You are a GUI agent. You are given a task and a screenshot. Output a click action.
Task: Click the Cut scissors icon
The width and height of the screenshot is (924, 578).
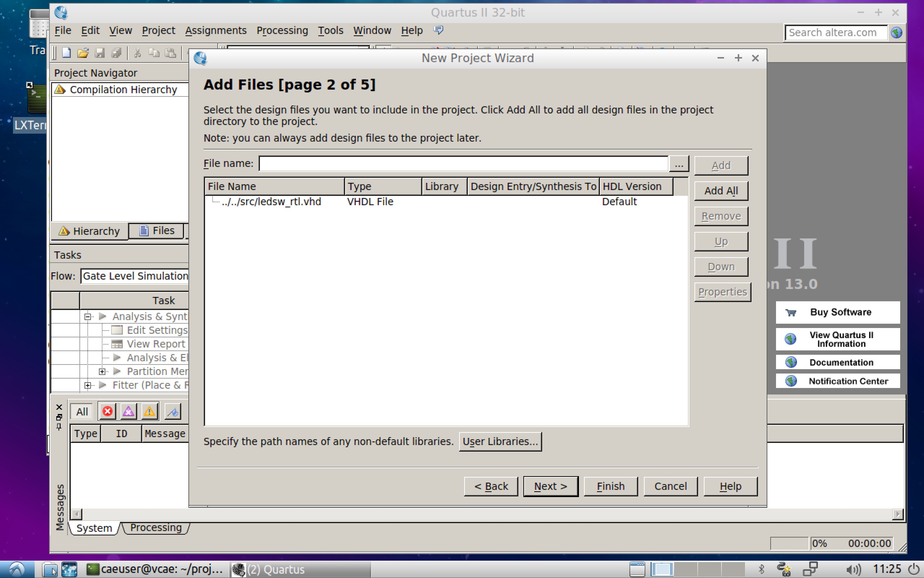coord(138,53)
